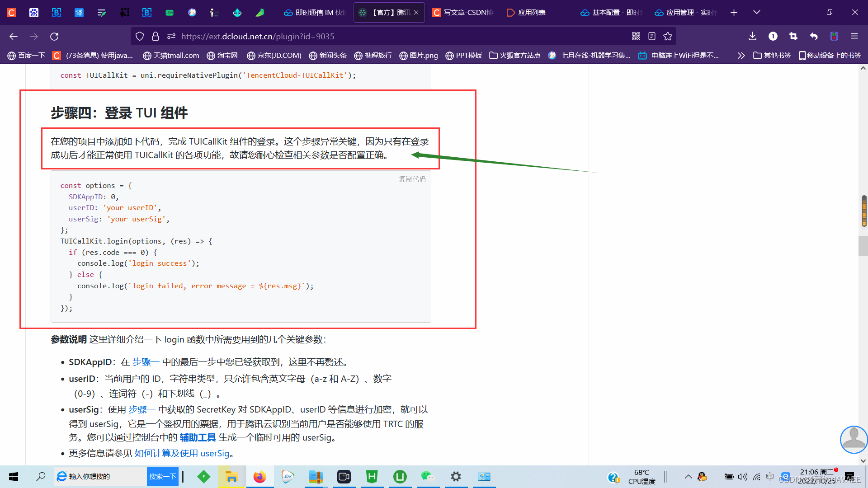Open the volume speaker tray icon
868x488 pixels.
click(743, 477)
